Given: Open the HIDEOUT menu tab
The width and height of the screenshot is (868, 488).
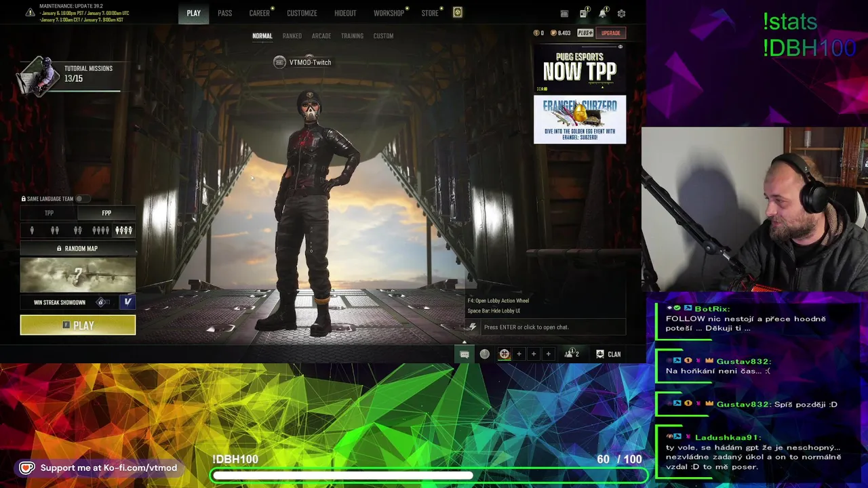Looking at the screenshot, I should tap(345, 13).
